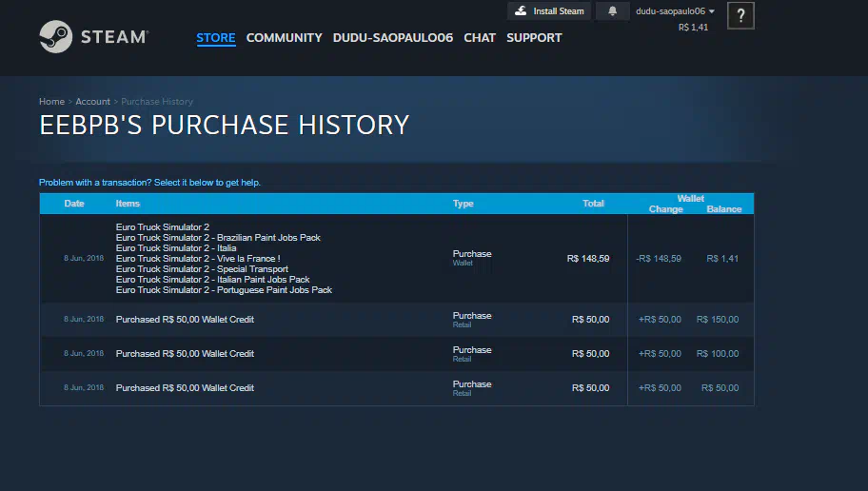The height and width of the screenshot is (491, 868).
Task: Click the Items column header
Action: point(128,204)
